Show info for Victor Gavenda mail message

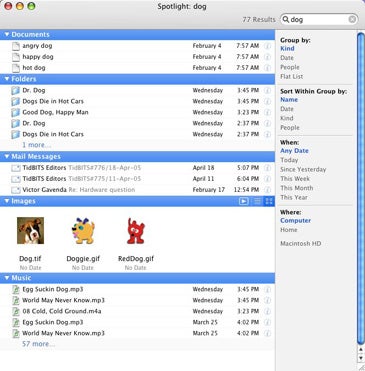(267, 190)
